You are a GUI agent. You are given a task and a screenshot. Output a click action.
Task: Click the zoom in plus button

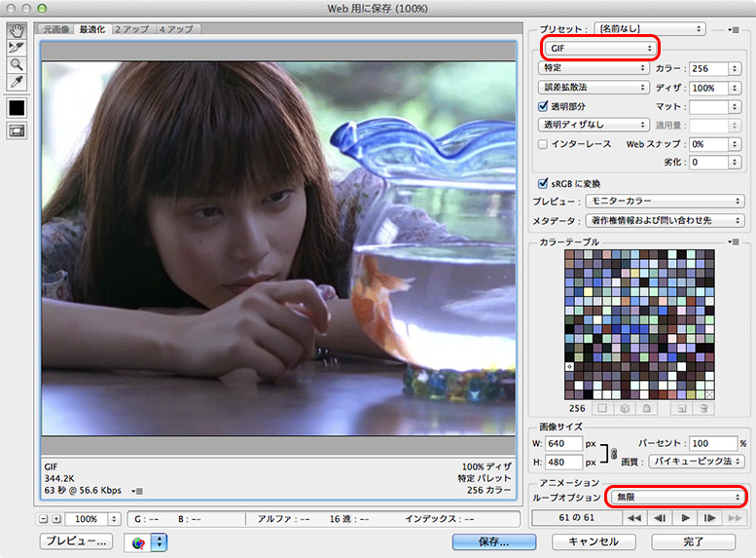pyautogui.click(x=56, y=519)
